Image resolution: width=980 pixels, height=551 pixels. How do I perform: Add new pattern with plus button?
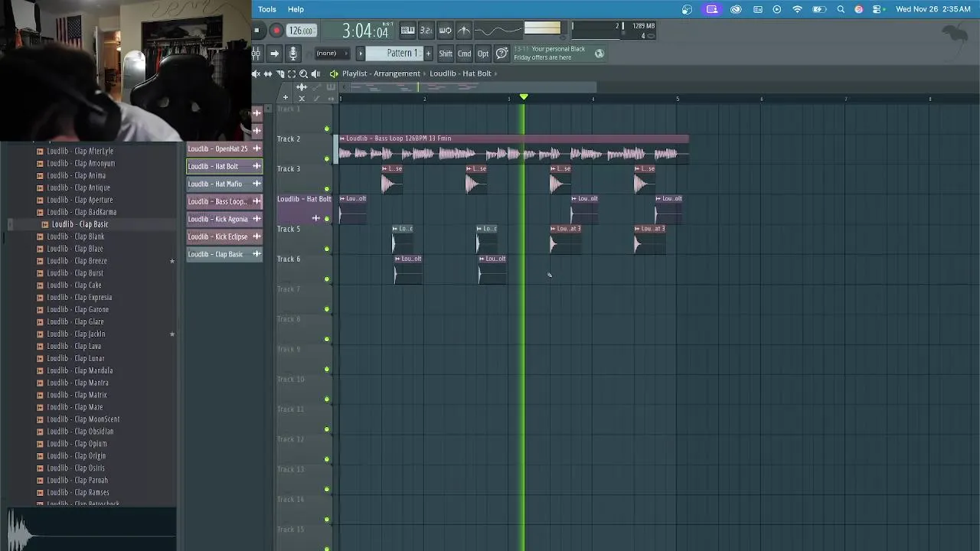coord(428,54)
